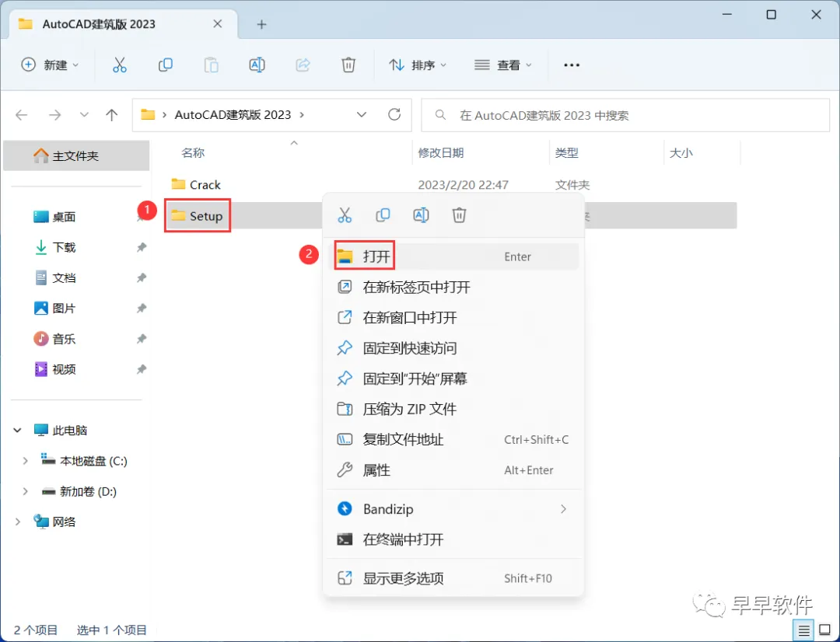
Task: Click the Copy icon in the top toolbar
Action: click(x=166, y=65)
